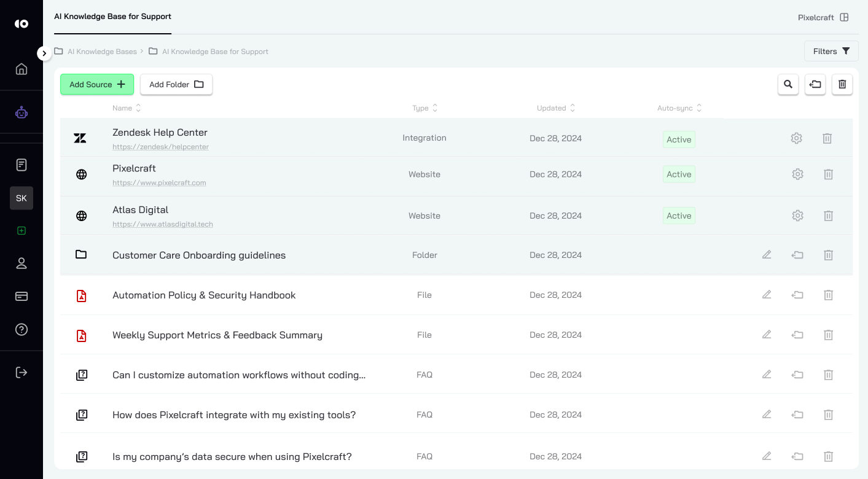This screenshot has width=868, height=479.
Task: Edit the Pixelcraft integration FAQ
Action: (767, 415)
